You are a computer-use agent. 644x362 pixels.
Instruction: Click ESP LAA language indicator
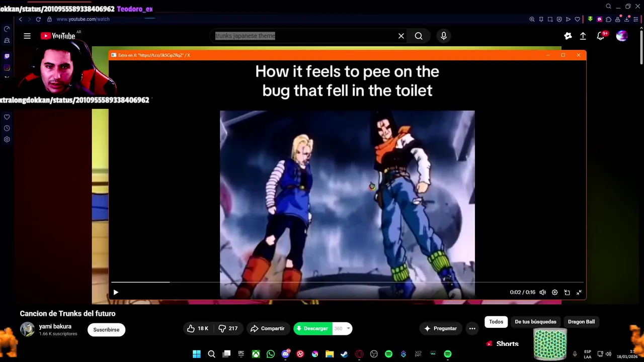(588, 354)
